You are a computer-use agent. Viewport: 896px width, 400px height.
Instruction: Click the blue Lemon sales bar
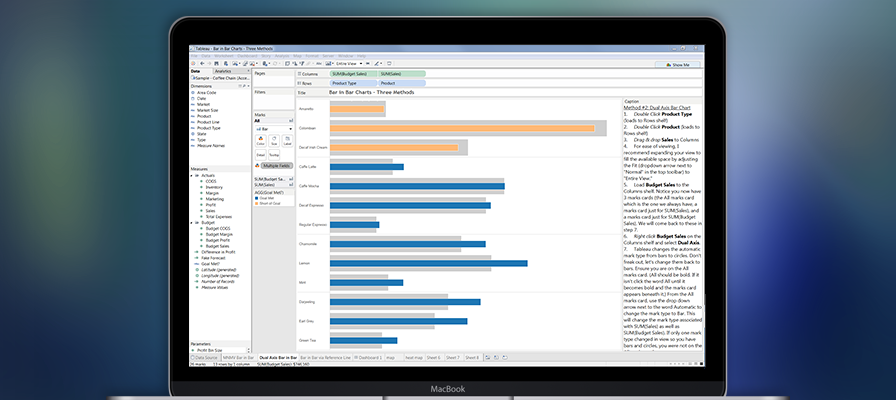click(429, 263)
